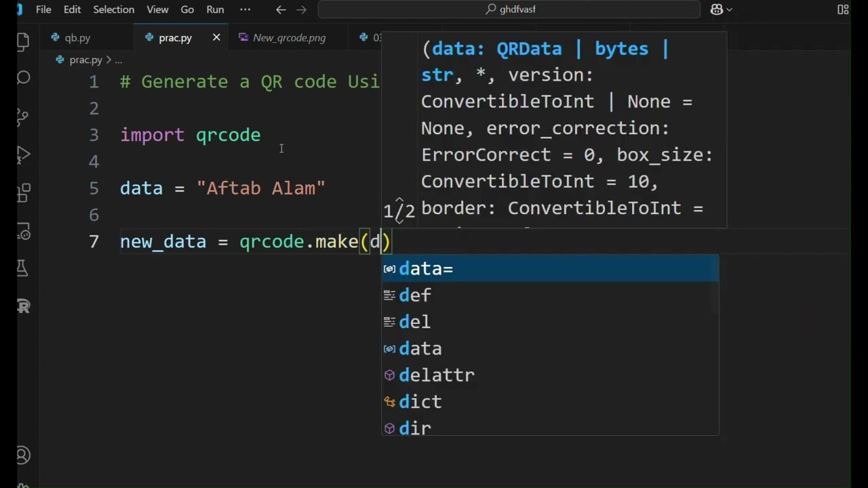868x488 pixels.
Task: Click the 'new_data' variable on line 7
Action: tap(163, 242)
